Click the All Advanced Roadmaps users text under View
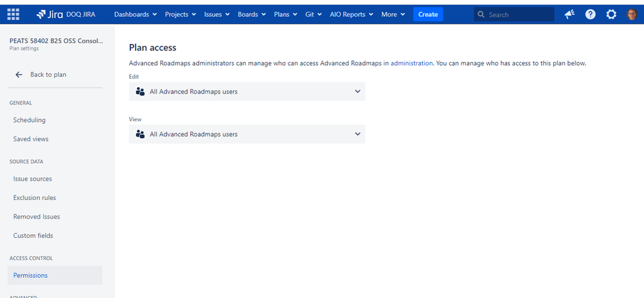This screenshot has width=644, height=298. coord(194,134)
